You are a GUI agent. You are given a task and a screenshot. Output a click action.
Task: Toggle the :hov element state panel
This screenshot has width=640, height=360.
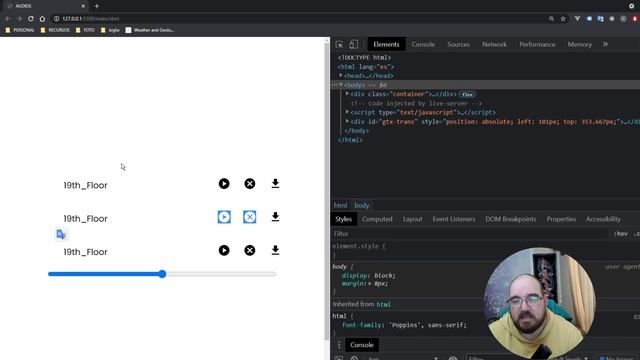pos(621,234)
